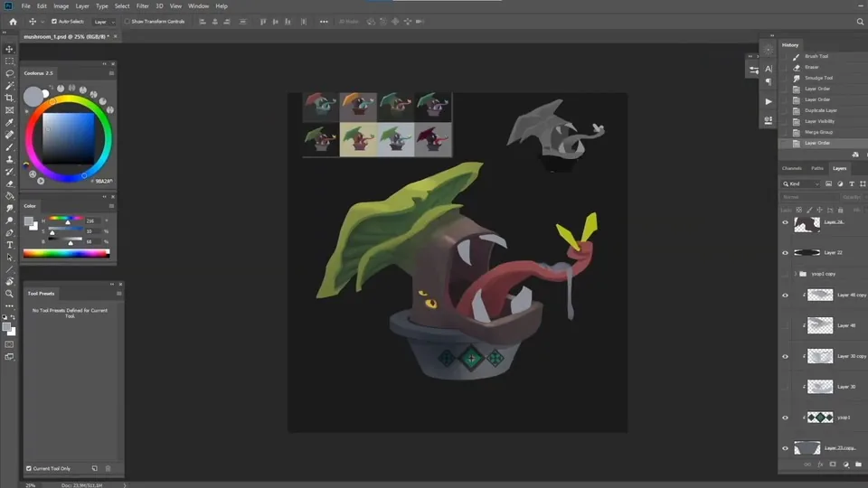Click the H value input field
This screenshot has width=868, height=488.
point(91,221)
